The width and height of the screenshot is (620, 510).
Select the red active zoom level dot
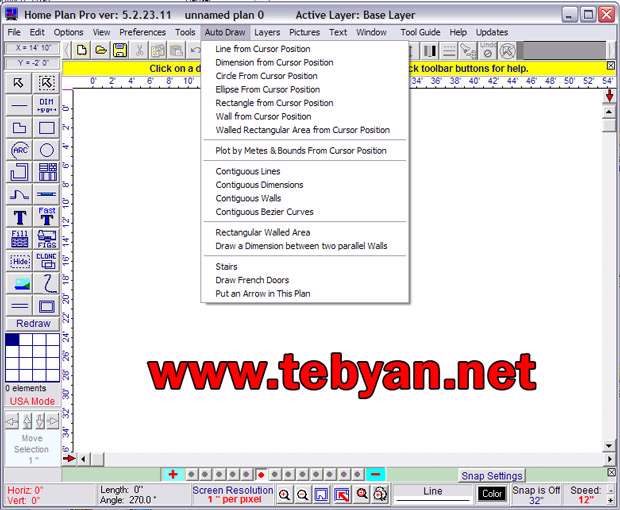(x=261, y=474)
